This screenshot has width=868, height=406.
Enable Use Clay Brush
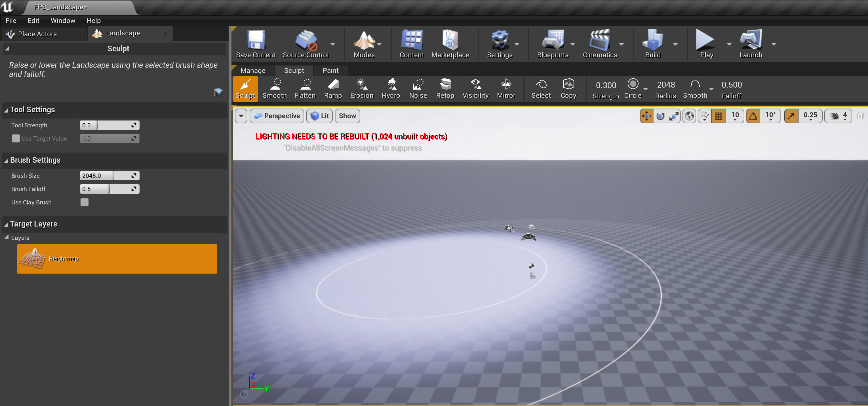(84, 202)
